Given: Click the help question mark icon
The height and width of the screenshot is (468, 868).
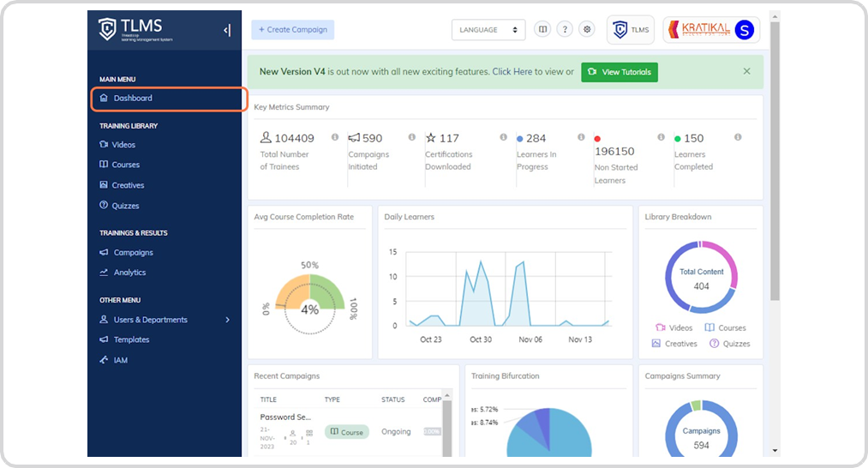Looking at the screenshot, I should coord(565,29).
